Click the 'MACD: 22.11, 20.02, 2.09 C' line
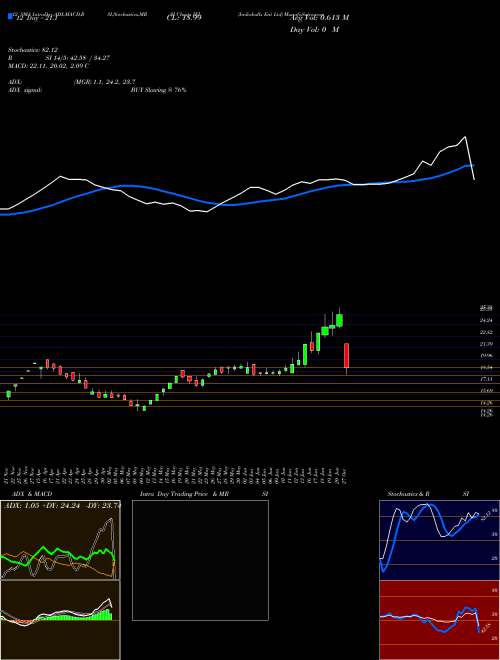The height and width of the screenshot is (660, 500). 48,66
